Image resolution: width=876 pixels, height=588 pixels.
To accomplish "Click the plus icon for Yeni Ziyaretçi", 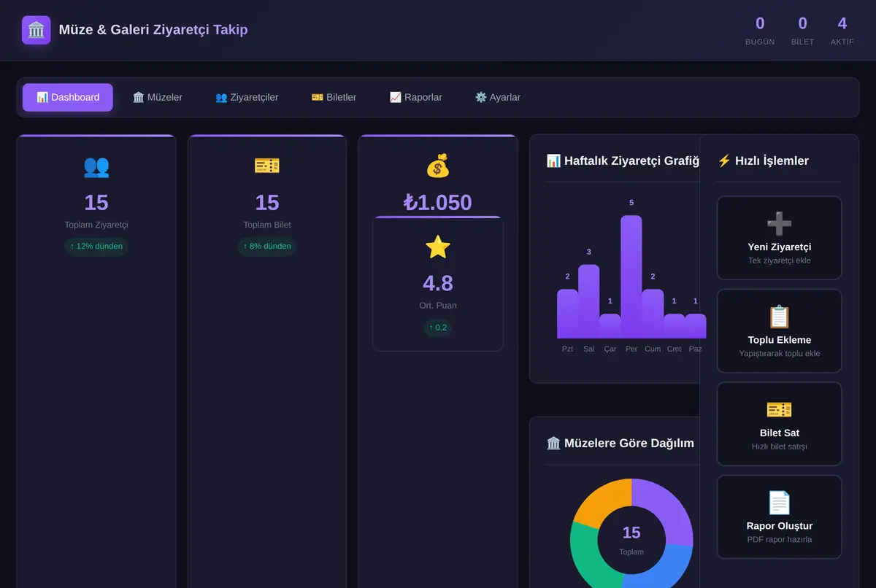I will (780, 223).
